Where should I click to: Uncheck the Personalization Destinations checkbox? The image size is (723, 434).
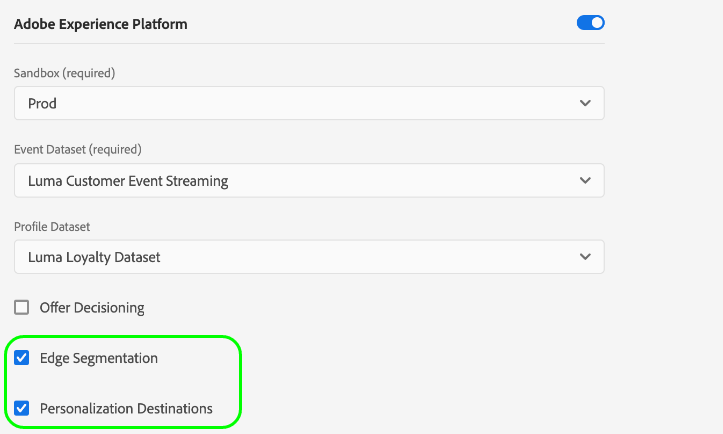[22, 408]
